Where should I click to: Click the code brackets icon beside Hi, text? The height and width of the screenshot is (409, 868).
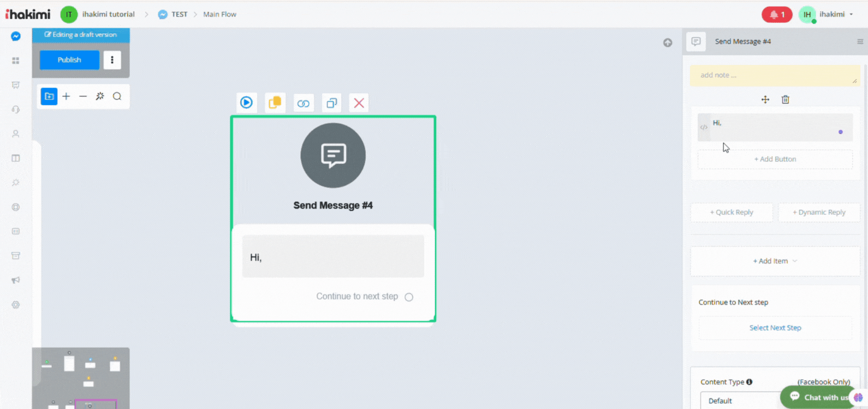point(704,128)
